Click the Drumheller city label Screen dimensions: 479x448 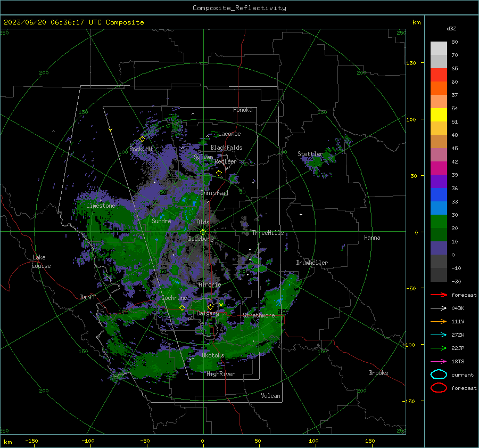[312, 263]
